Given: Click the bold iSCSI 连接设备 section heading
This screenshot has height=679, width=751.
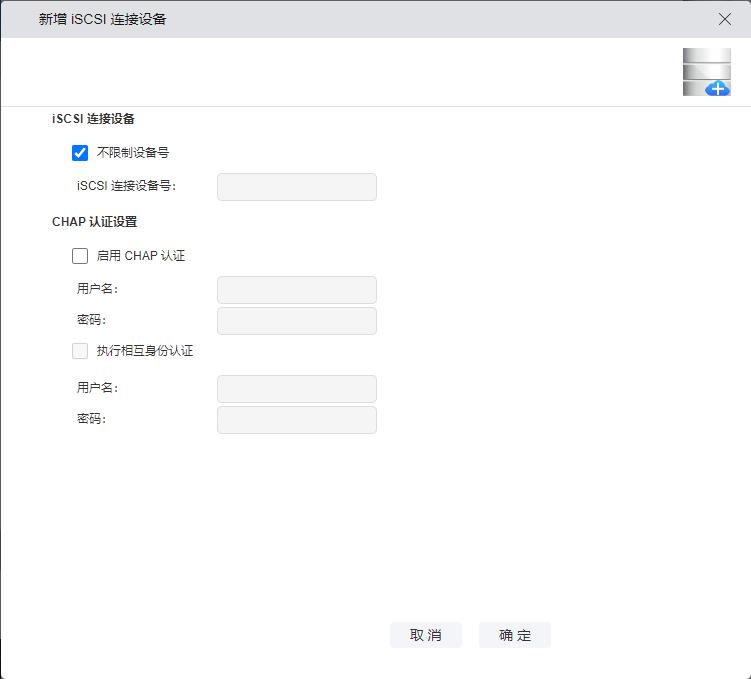Looking at the screenshot, I should (93, 119).
